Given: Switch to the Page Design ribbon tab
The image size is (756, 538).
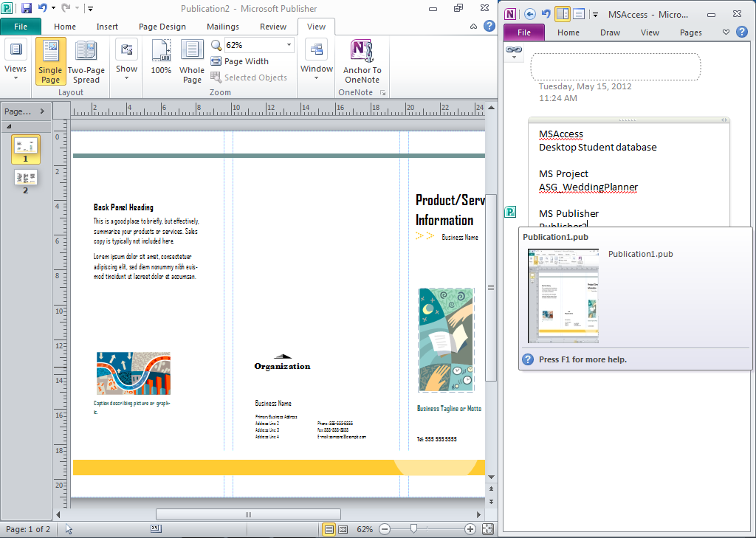Looking at the screenshot, I should click(162, 26).
